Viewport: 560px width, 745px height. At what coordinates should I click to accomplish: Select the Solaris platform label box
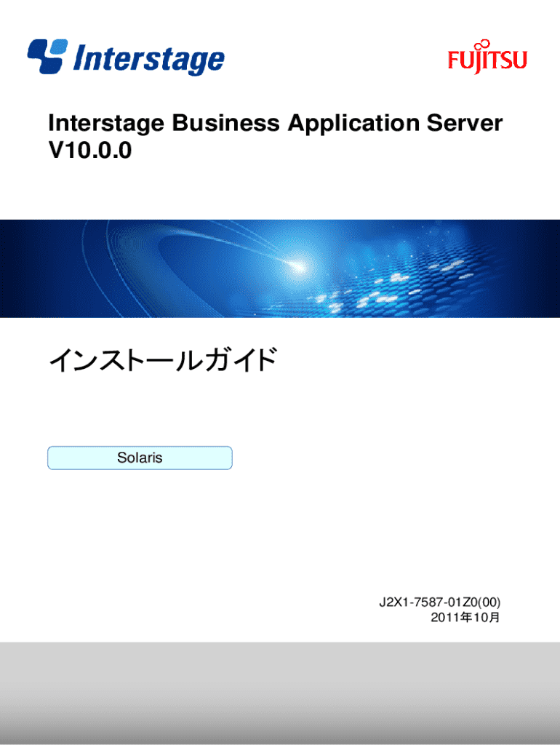[140, 458]
